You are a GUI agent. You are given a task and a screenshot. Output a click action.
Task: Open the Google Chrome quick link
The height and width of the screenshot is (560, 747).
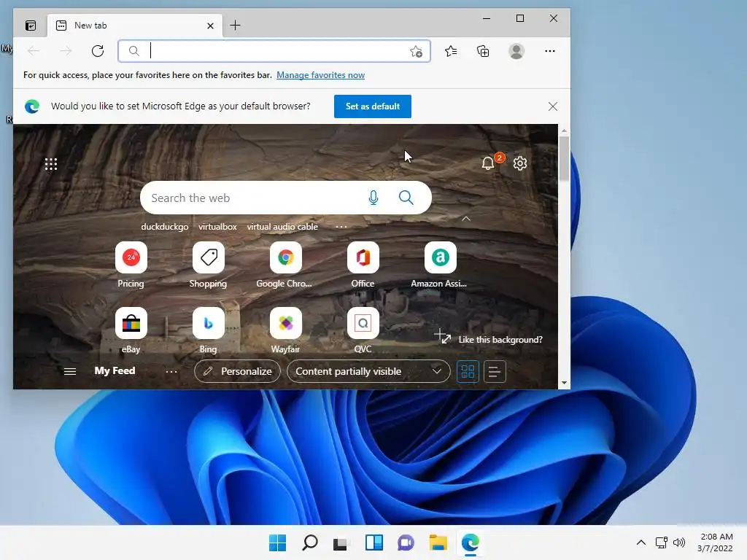(285, 265)
